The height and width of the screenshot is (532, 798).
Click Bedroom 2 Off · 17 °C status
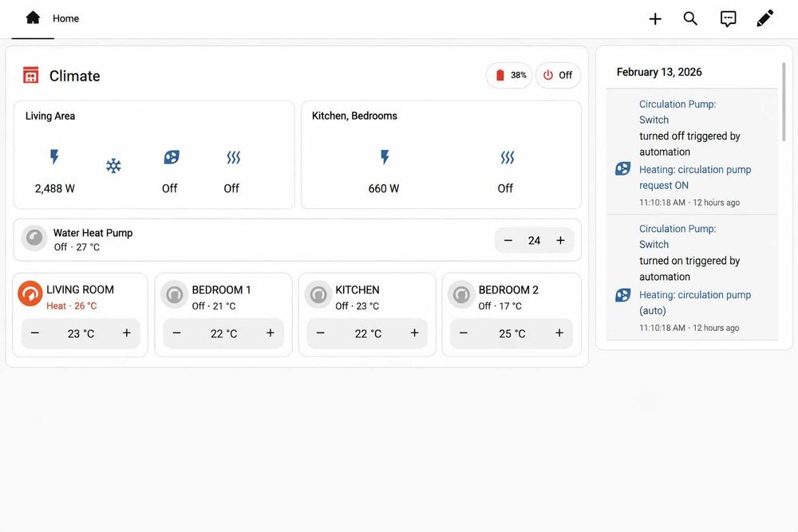[x=500, y=305]
